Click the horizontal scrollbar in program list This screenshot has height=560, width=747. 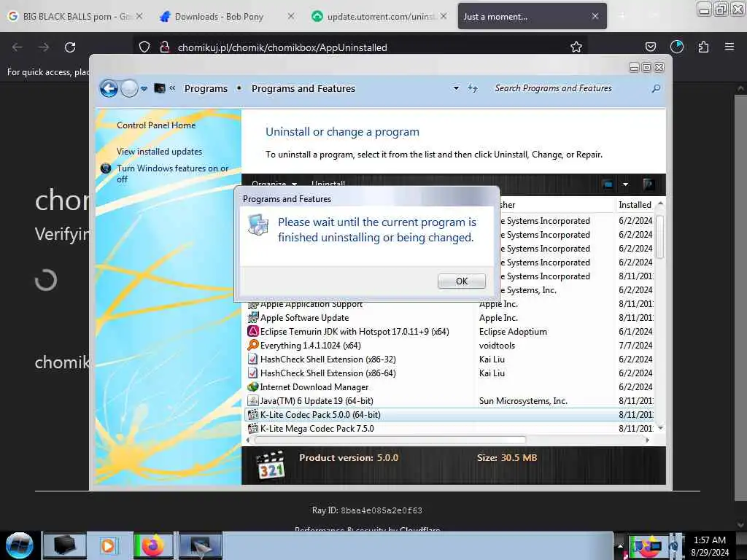coord(390,440)
